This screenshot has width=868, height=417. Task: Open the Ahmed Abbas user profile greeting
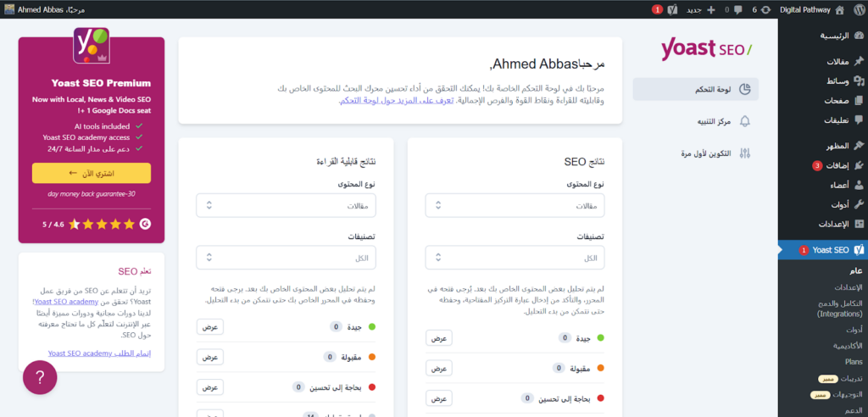coord(42,9)
